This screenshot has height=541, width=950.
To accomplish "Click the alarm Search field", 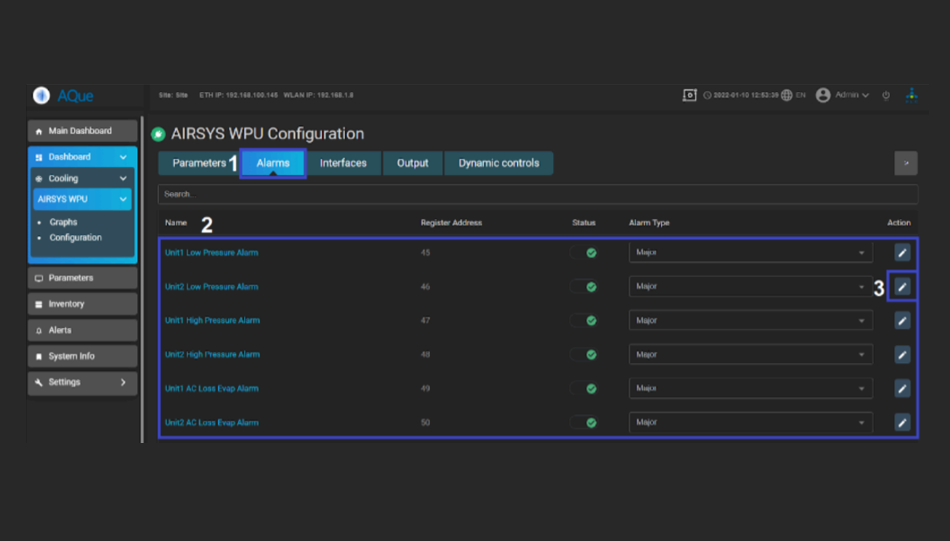I will point(537,194).
